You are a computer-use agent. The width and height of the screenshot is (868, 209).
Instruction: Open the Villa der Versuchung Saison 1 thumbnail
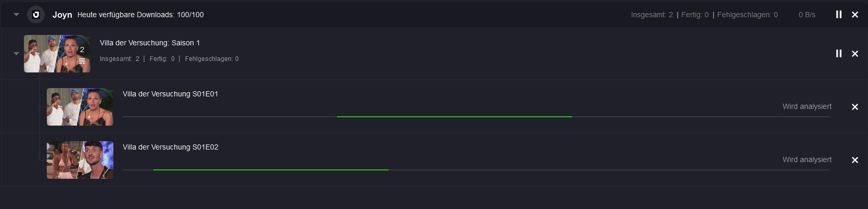(57, 54)
